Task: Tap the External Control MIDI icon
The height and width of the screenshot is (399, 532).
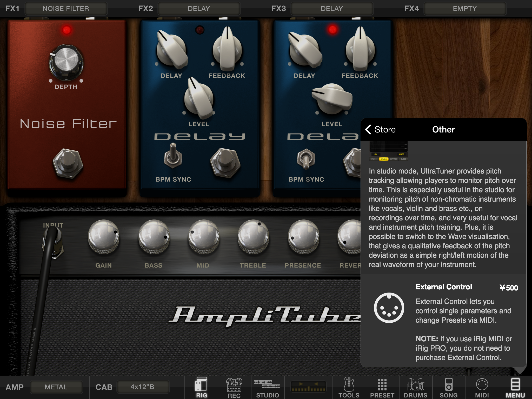Action: [389, 308]
